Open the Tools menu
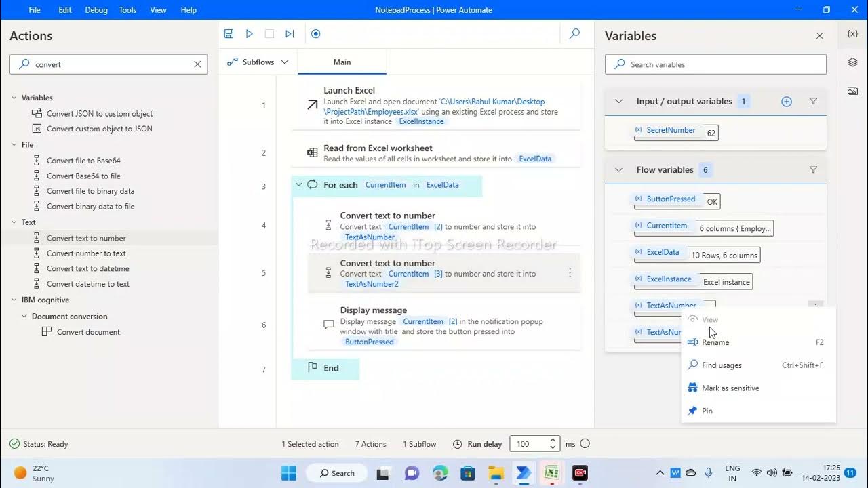This screenshot has width=868, height=488. coord(127,10)
